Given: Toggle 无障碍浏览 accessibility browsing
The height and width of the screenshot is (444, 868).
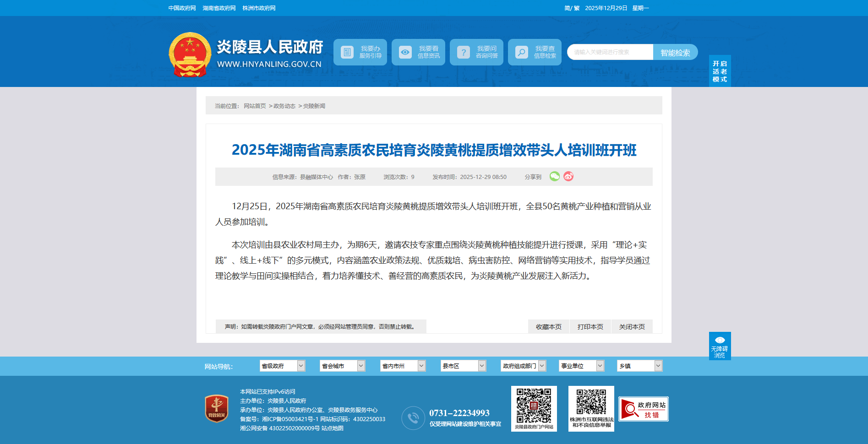Looking at the screenshot, I should tap(720, 346).
